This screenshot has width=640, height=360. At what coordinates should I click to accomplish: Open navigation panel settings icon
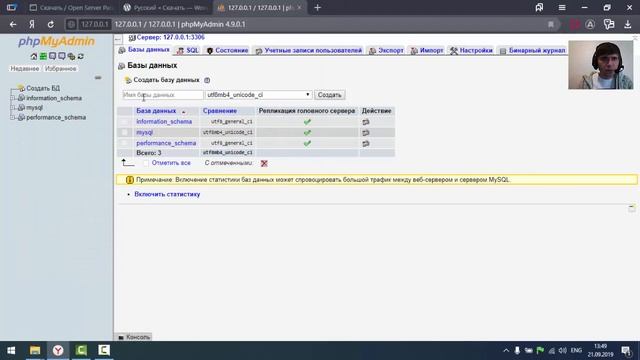(71, 56)
